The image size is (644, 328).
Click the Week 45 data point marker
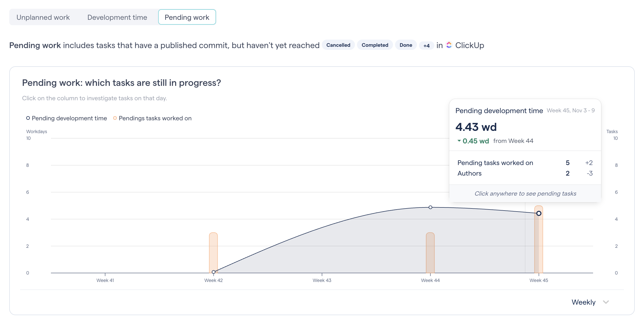[x=539, y=213]
